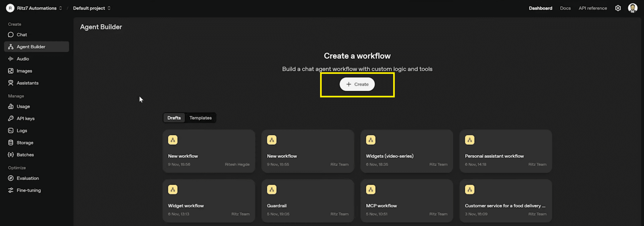This screenshot has width=644, height=226.
Task: Select API keys in the sidebar
Action: point(25,118)
